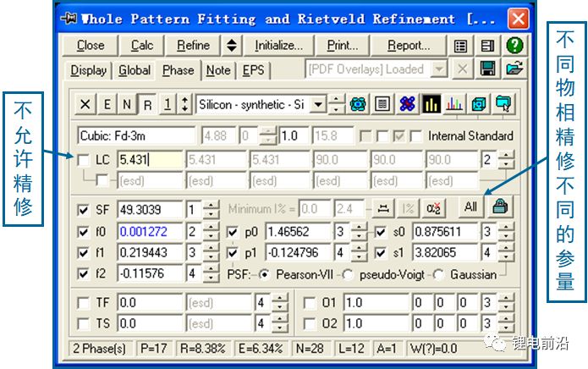Image resolution: width=588 pixels, height=369 pixels.
Task: Save refinement with the floppy disk icon
Action: [487, 69]
